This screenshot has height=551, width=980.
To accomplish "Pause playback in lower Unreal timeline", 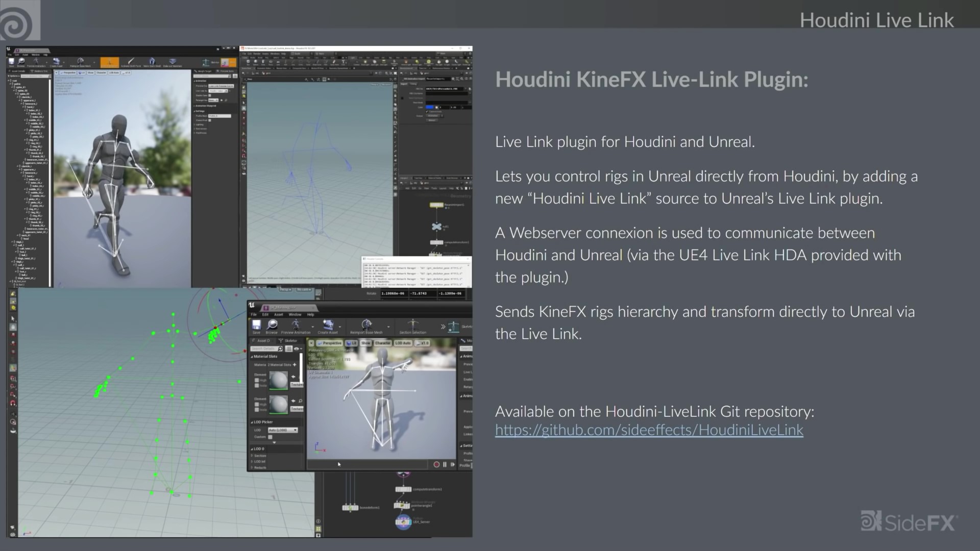I will 445,465.
